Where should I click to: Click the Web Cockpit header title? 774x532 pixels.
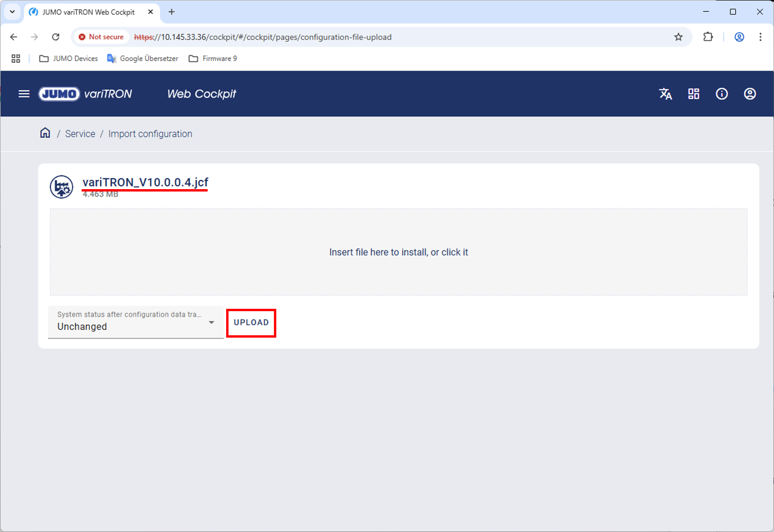(202, 94)
